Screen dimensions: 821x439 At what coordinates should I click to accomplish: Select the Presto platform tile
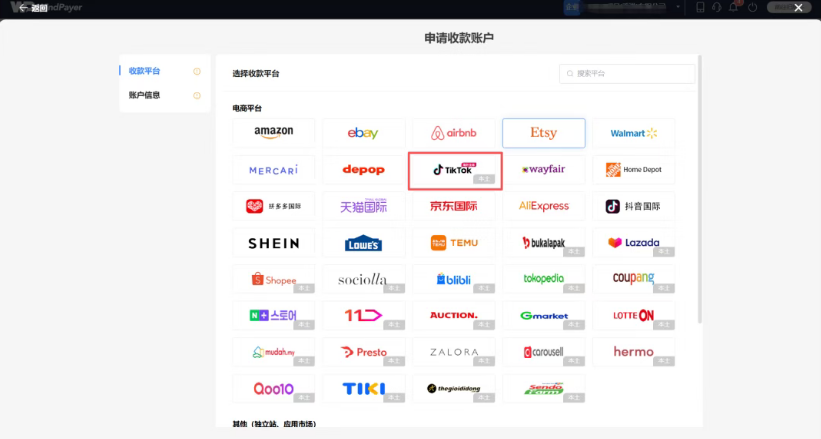tap(363, 352)
